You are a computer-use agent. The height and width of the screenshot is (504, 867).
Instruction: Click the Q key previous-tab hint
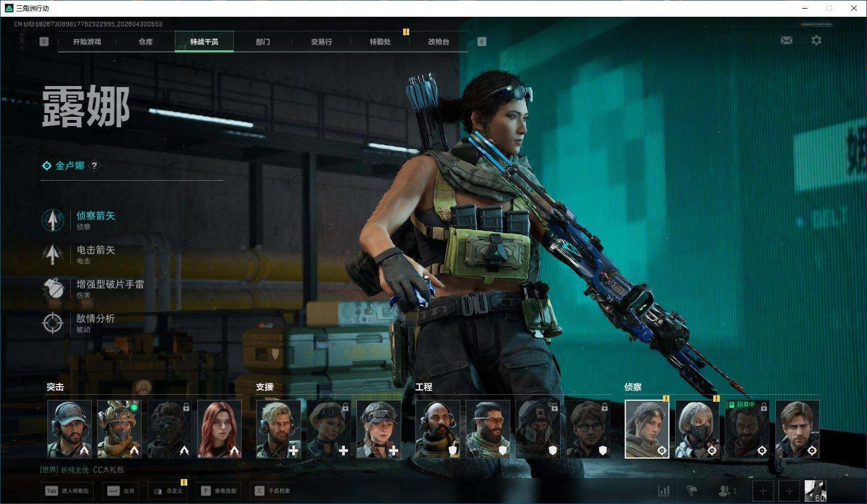pos(44,42)
